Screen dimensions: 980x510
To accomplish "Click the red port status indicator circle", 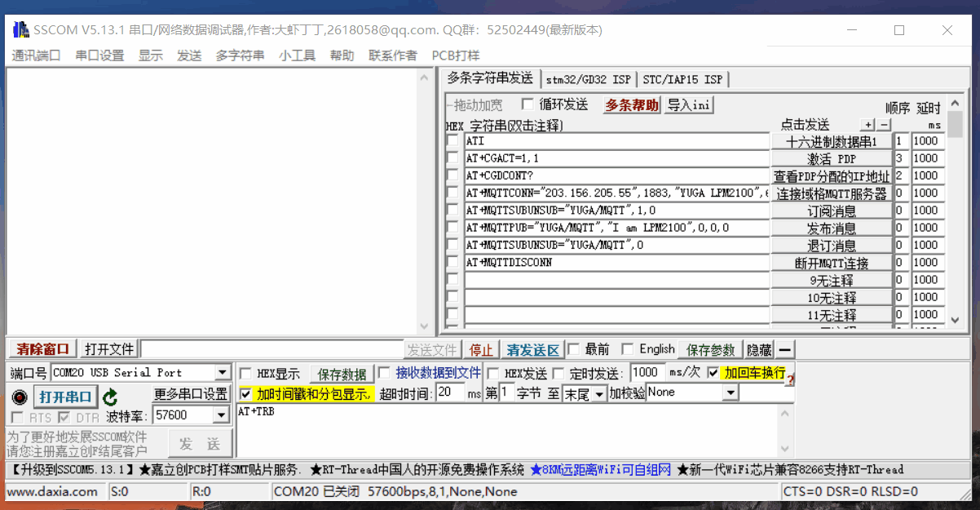I will (20, 397).
